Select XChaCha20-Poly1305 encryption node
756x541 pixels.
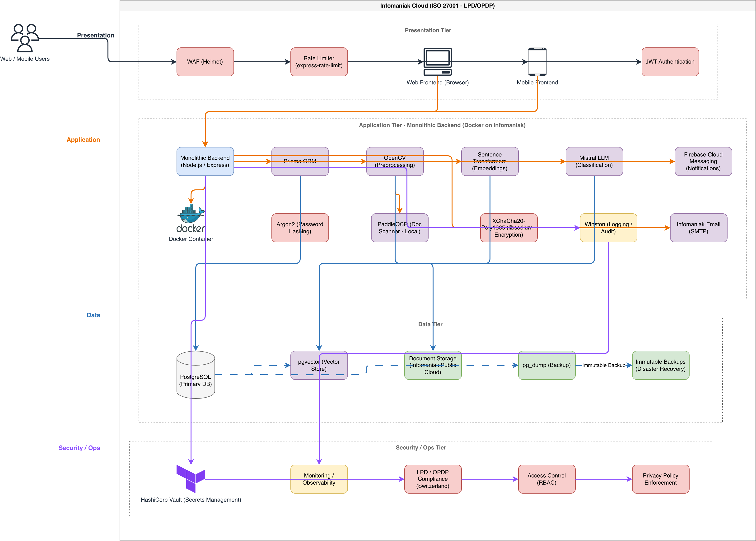pos(509,228)
